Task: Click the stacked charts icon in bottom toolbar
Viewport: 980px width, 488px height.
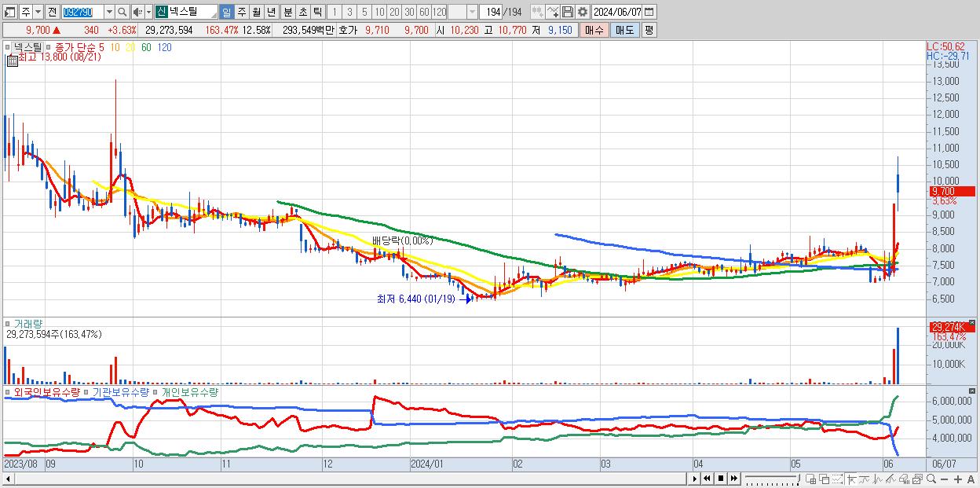Action: [x=918, y=479]
